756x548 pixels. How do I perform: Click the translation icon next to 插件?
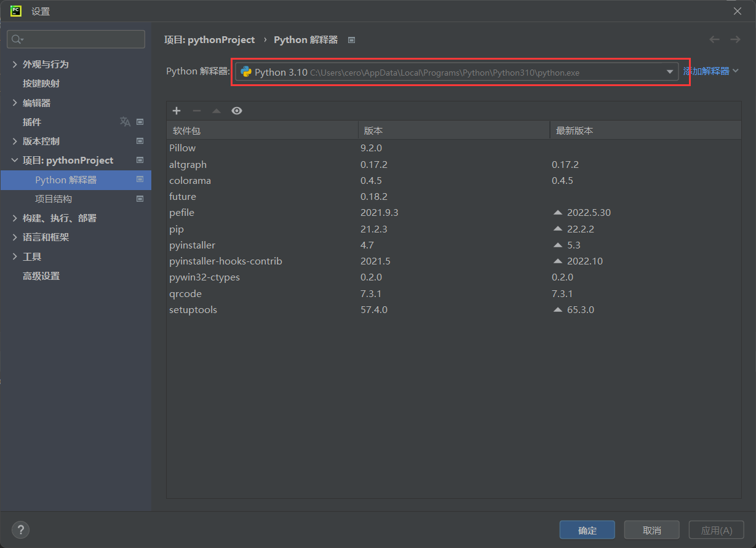[125, 122]
